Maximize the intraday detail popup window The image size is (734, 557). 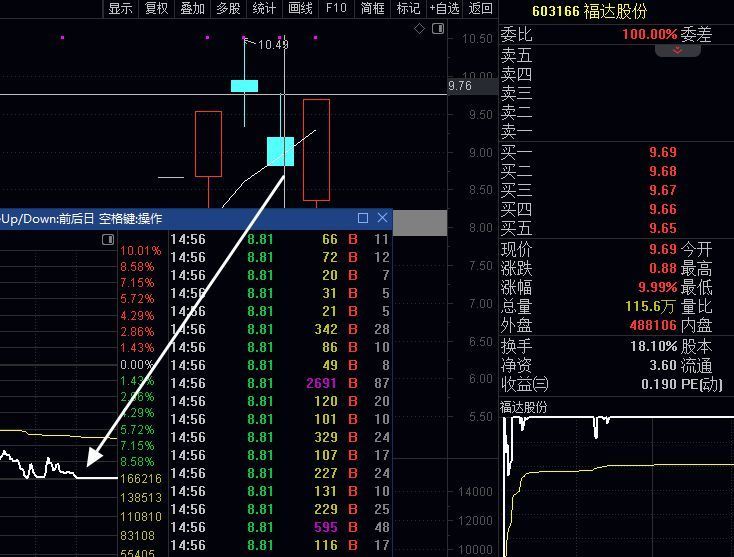tap(363, 218)
